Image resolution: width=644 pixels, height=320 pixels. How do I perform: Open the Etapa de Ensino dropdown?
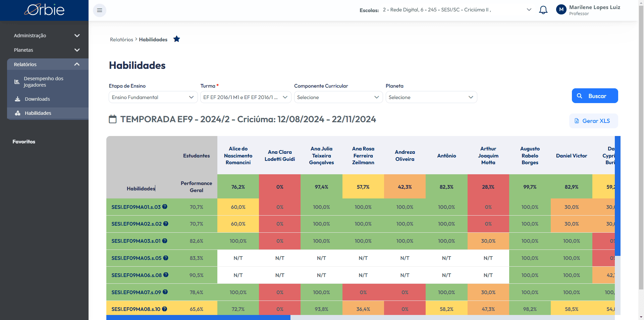pyautogui.click(x=153, y=97)
